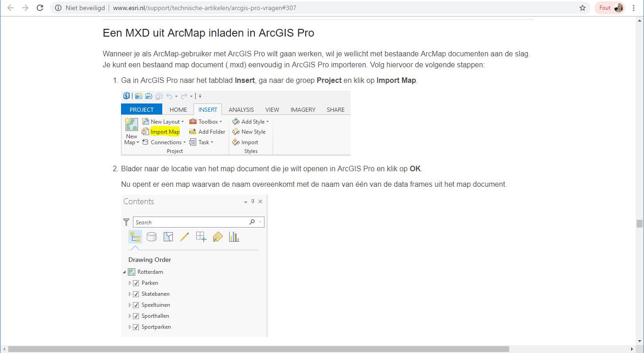Select List By Editing pencil icon
The height and width of the screenshot is (353, 644).
click(185, 237)
